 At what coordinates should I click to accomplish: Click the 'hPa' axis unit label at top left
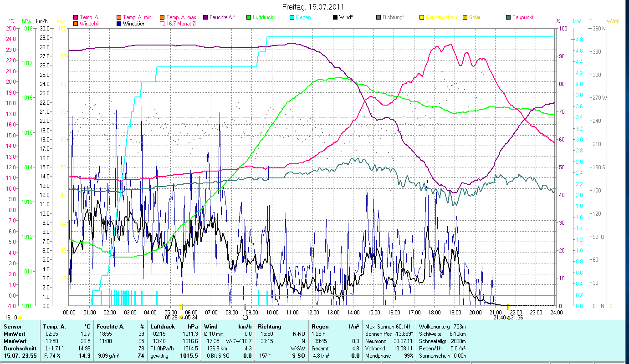(26, 21)
